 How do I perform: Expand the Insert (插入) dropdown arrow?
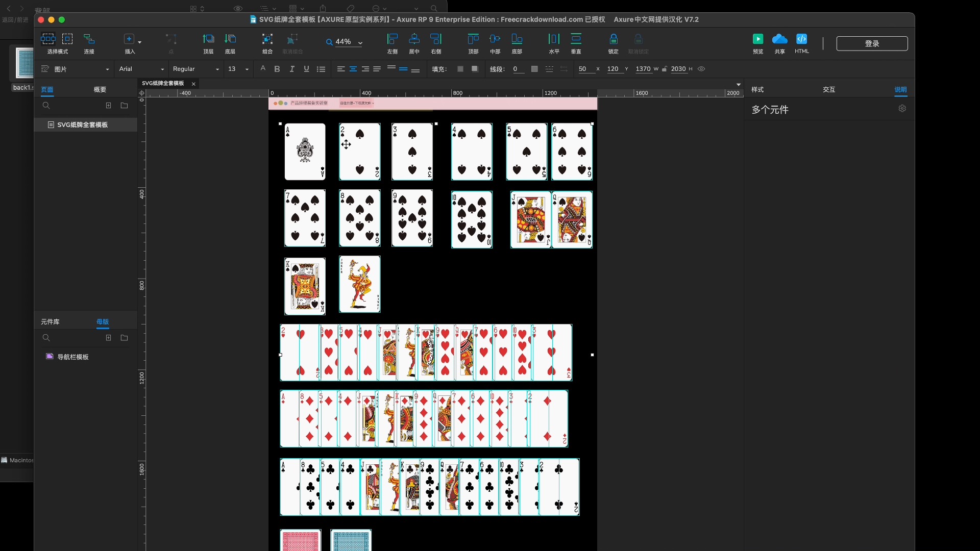(x=140, y=42)
